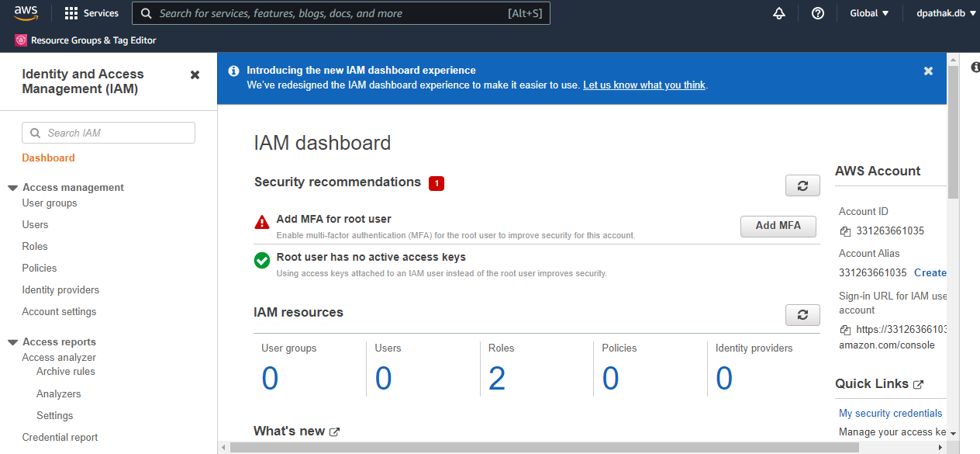Open Policies in the sidebar
Image resolution: width=980 pixels, height=454 pixels.
[40, 268]
